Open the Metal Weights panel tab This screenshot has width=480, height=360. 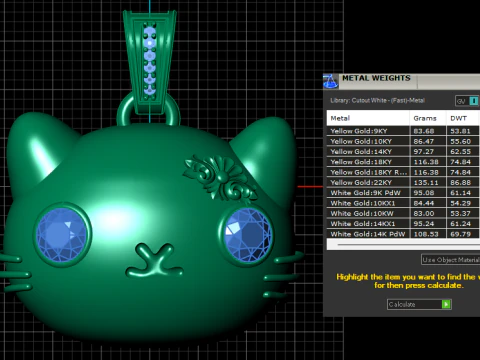[x=376, y=78]
